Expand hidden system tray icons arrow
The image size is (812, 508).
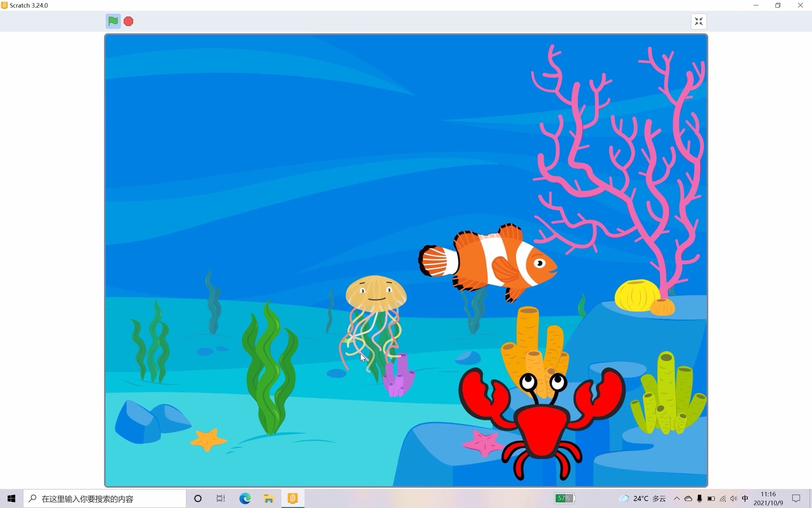pyautogui.click(x=677, y=498)
